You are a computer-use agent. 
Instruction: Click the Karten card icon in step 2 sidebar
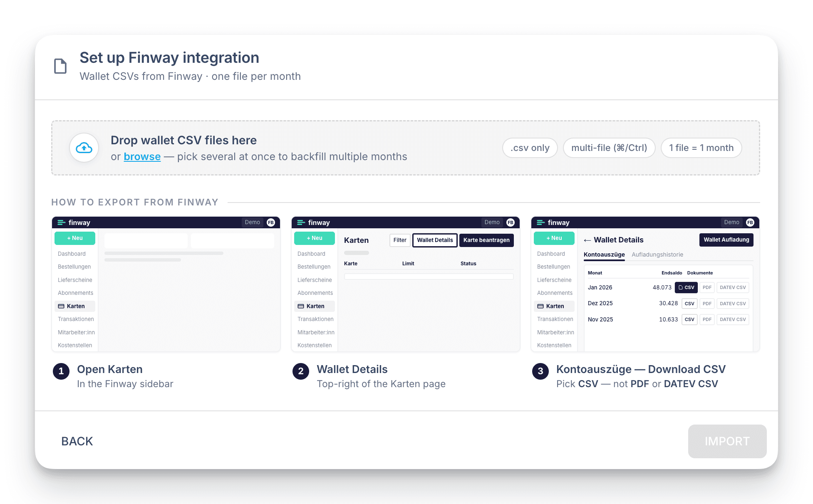click(x=301, y=306)
